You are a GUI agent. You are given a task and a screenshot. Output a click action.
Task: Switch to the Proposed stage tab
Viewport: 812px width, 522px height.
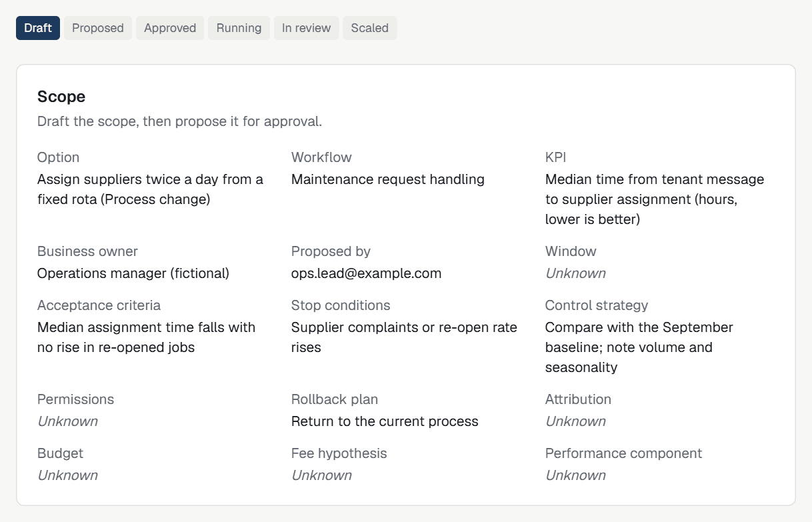click(98, 28)
